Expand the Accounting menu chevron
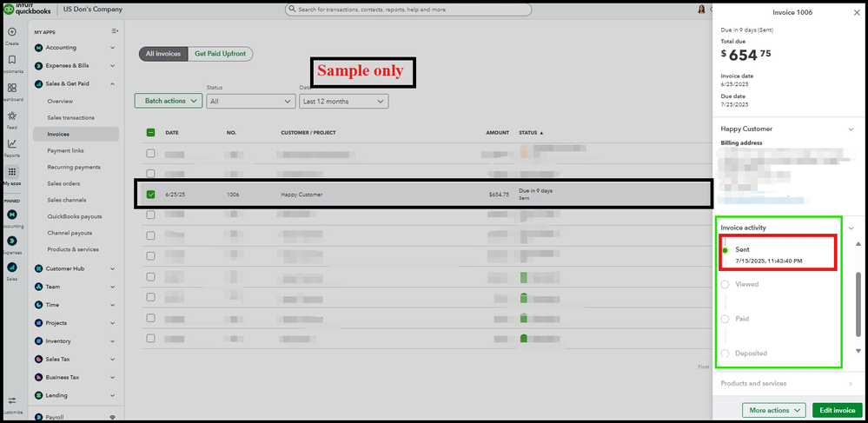 point(112,48)
